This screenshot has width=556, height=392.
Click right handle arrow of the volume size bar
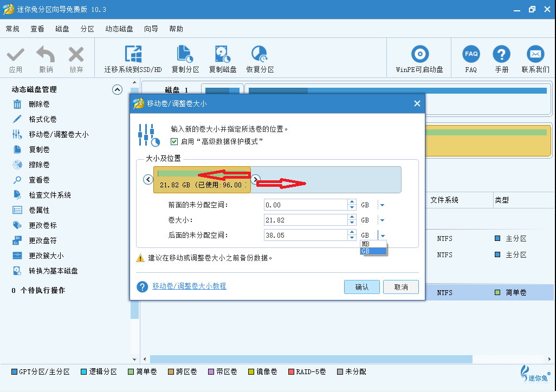[x=255, y=180]
